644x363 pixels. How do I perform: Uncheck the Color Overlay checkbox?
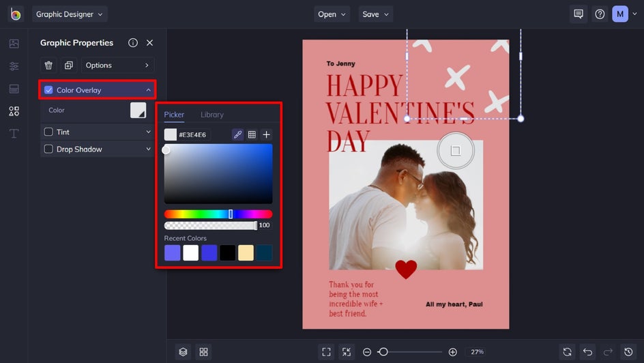click(x=48, y=90)
